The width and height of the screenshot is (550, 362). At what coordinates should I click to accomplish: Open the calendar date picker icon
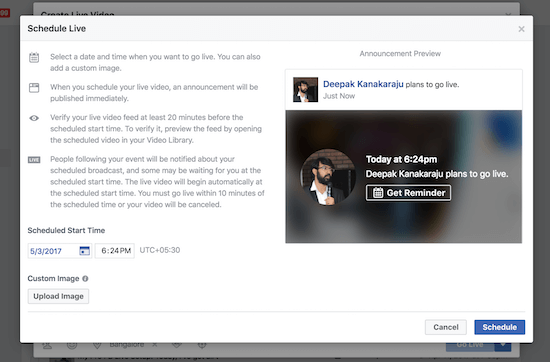85,251
